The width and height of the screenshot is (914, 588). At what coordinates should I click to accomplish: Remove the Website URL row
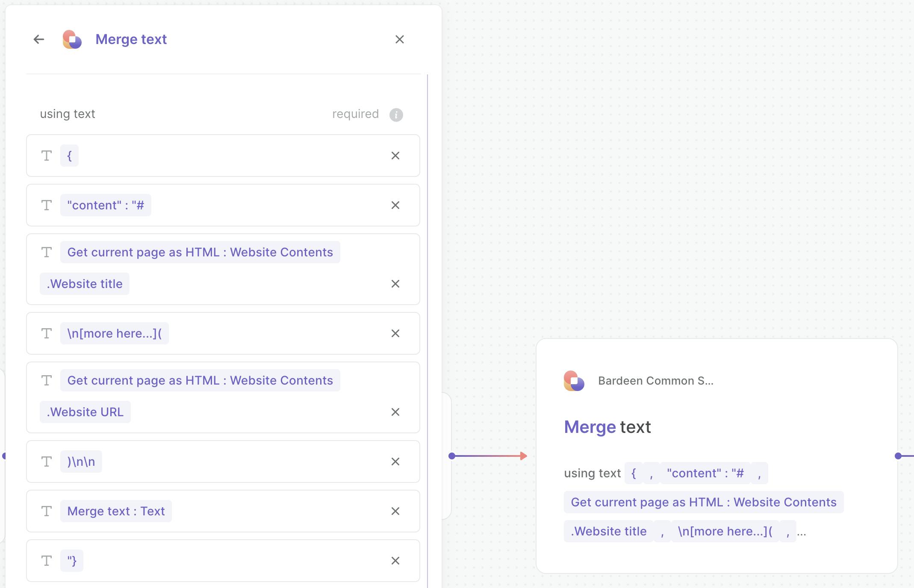395,412
